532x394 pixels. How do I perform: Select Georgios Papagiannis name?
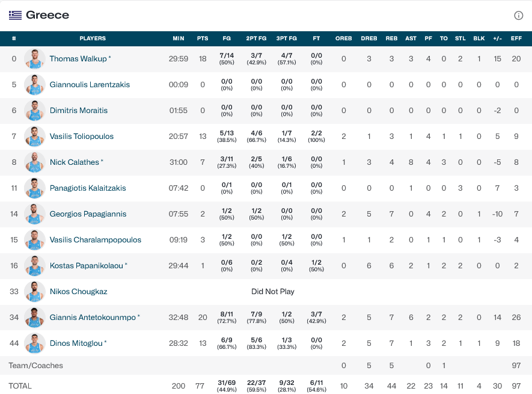point(88,214)
